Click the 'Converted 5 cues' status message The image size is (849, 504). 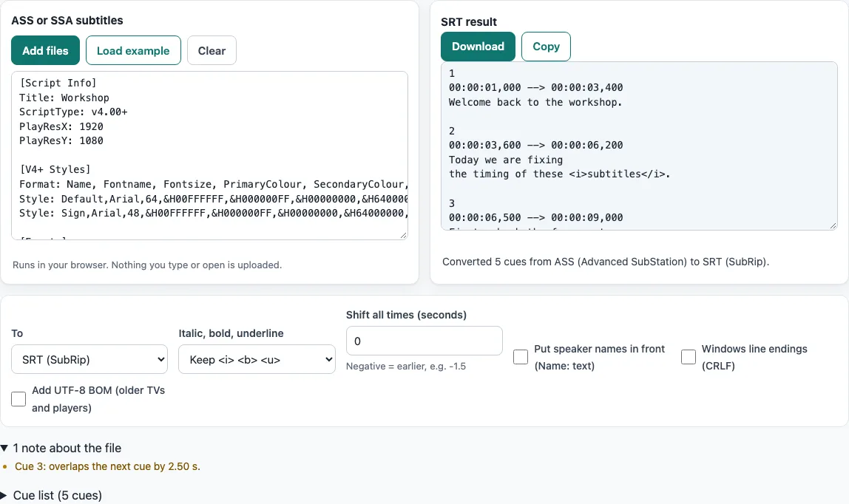606,262
